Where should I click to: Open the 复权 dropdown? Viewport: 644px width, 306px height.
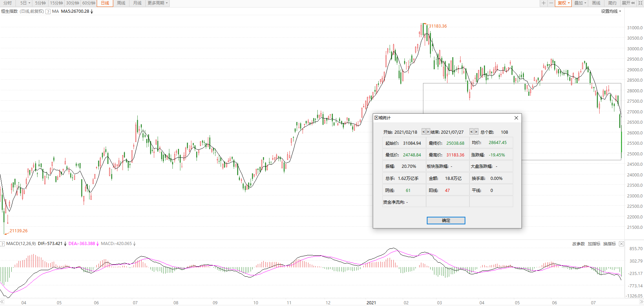(563, 3)
